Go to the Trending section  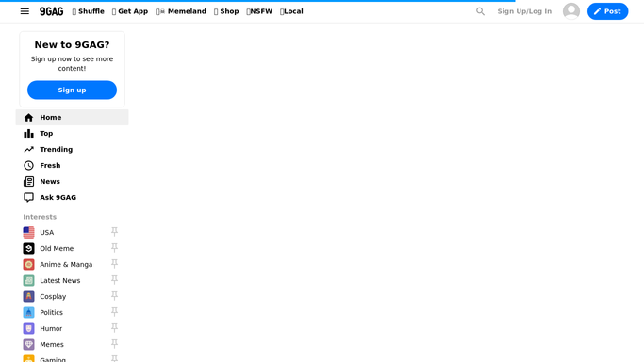[72, 149]
